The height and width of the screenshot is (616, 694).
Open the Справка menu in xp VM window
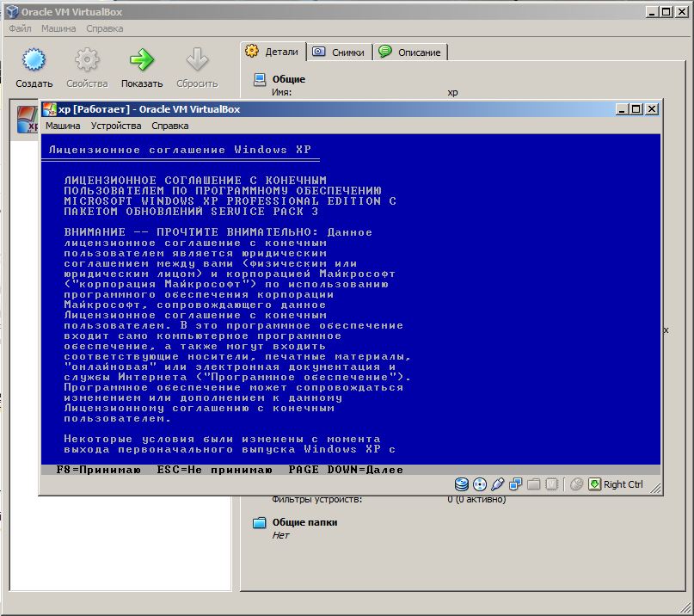(x=170, y=126)
